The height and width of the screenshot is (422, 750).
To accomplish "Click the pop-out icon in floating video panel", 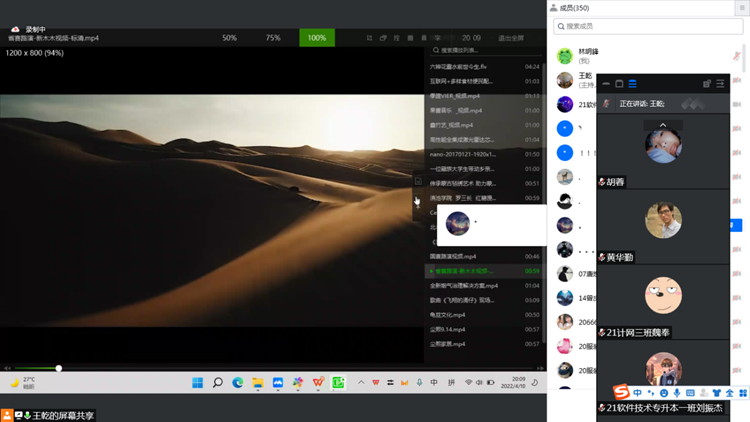I will click(707, 84).
